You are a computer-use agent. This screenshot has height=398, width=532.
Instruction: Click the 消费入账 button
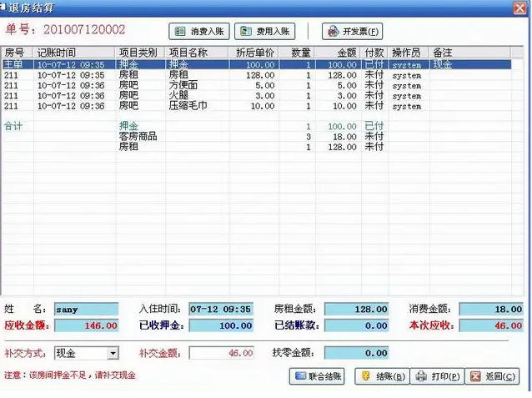tap(199, 32)
